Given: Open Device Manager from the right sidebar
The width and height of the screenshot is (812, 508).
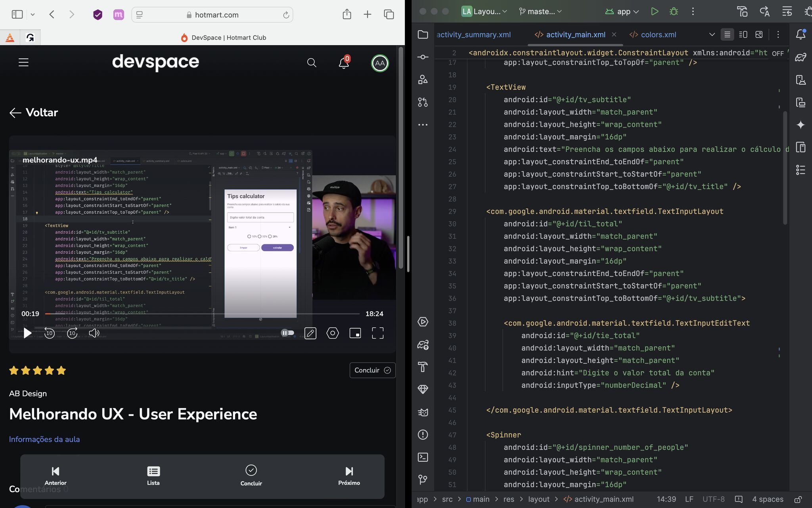Looking at the screenshot, I should [801, 80].
